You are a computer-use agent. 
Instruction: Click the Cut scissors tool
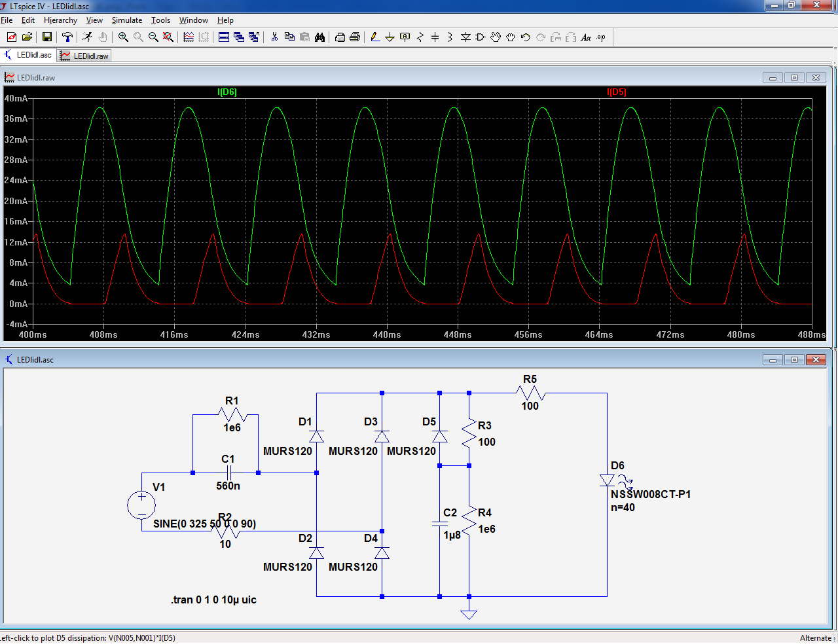274,37
